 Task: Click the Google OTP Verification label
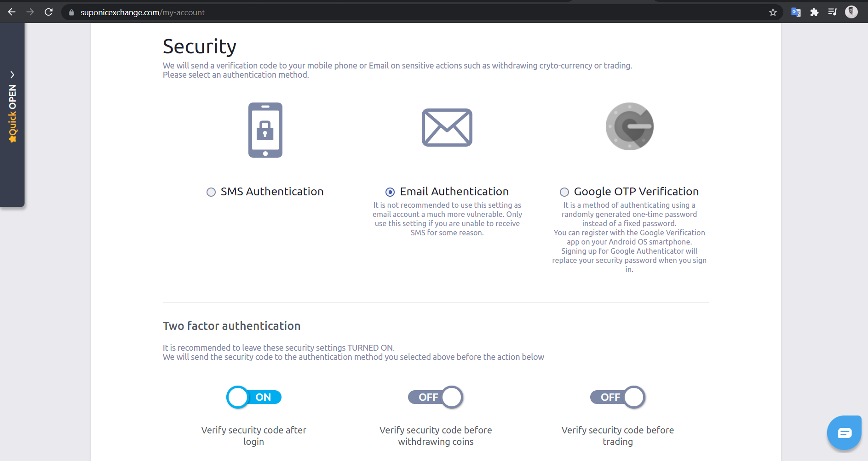(x=636, y=192)
